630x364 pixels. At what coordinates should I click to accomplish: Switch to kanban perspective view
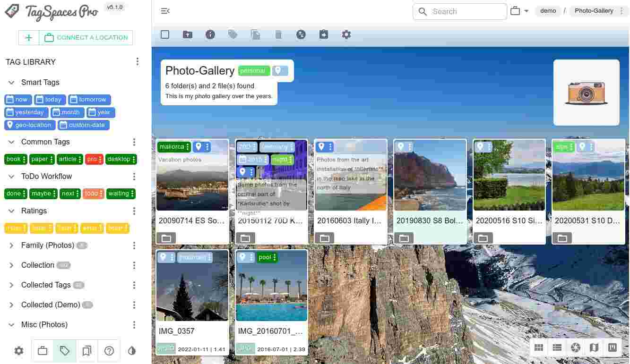point(613,348)
